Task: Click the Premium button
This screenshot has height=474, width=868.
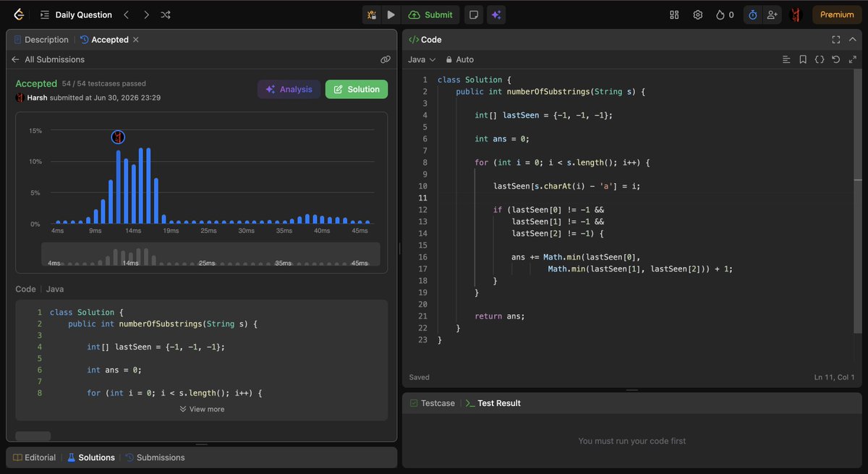Action: pyautogui.click(x=837, y=14)
